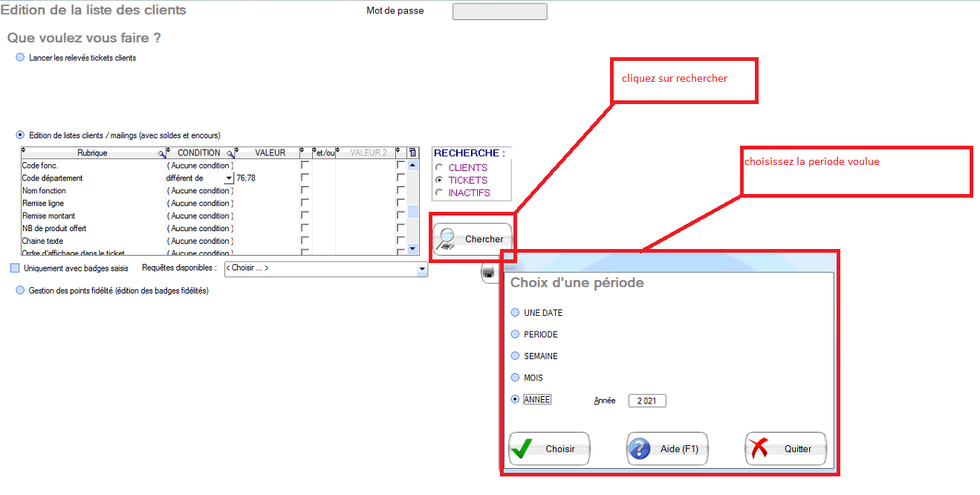Image resolution: width=980 pixels, height=495 pixels.
Task: Click the search magnifier in the CONDITION header
Action: coord(230,153)
